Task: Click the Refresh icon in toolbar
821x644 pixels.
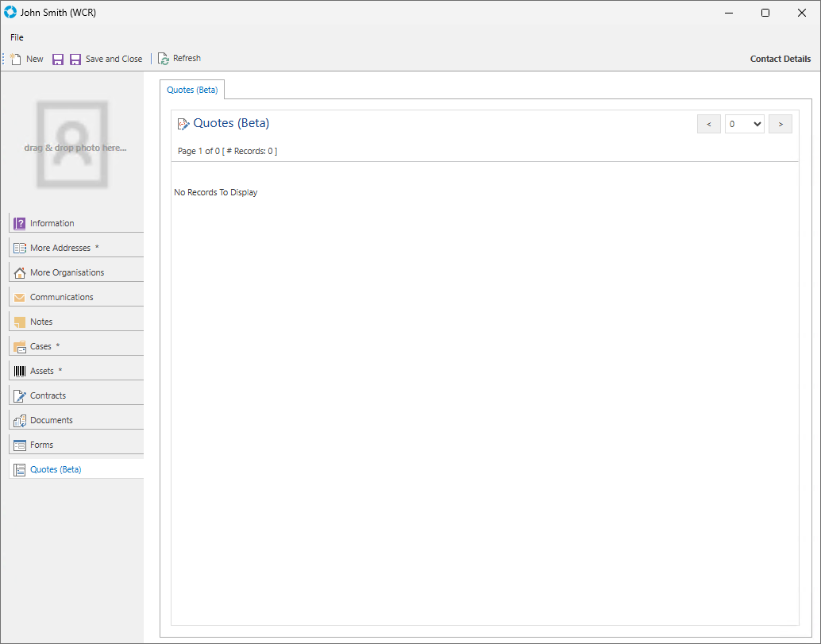Action: 164,59
